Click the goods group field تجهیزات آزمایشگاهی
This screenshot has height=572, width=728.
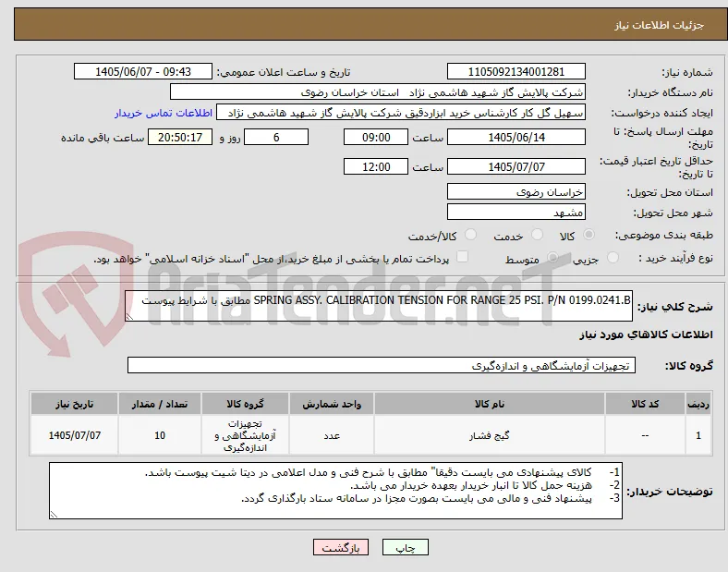(382, 365)
